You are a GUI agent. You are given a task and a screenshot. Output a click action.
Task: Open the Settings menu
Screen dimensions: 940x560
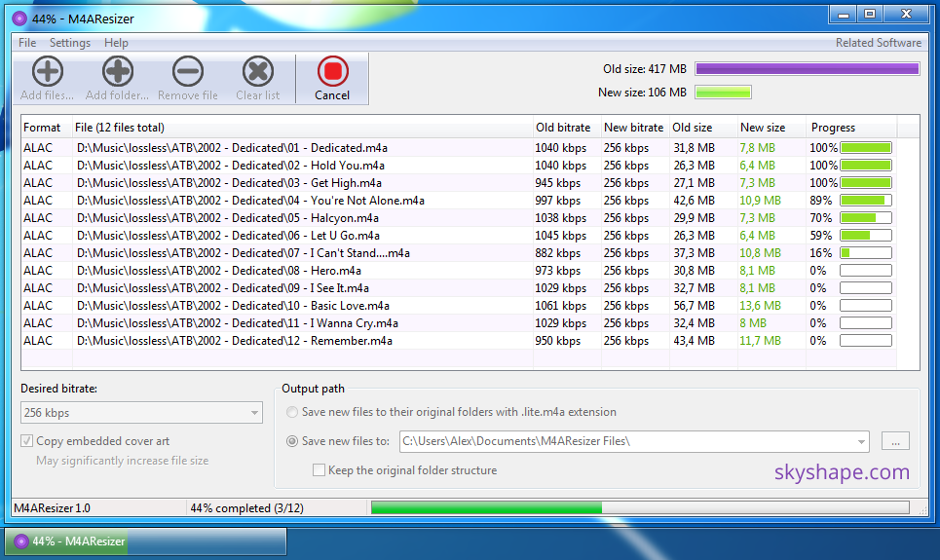(x=70, y=43)
